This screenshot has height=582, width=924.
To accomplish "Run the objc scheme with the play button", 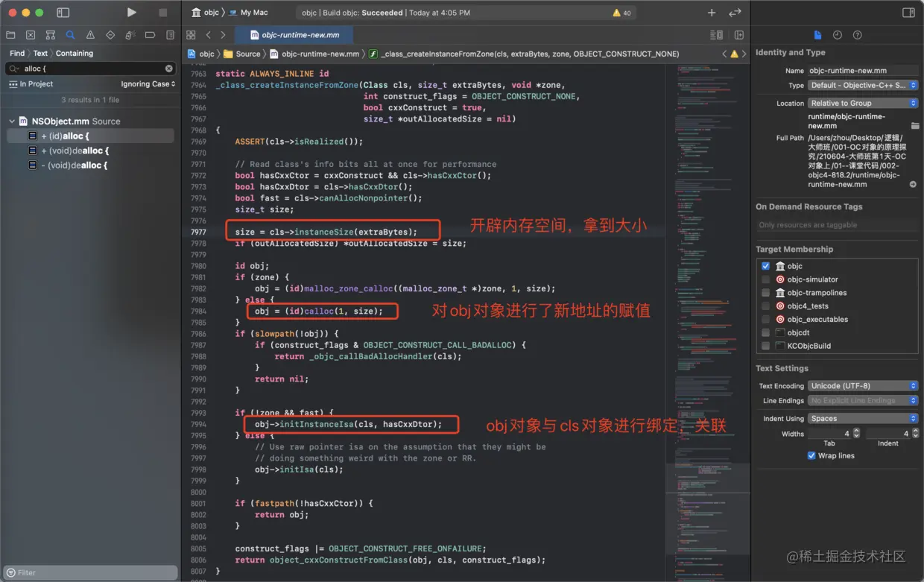I will point(131,12).
